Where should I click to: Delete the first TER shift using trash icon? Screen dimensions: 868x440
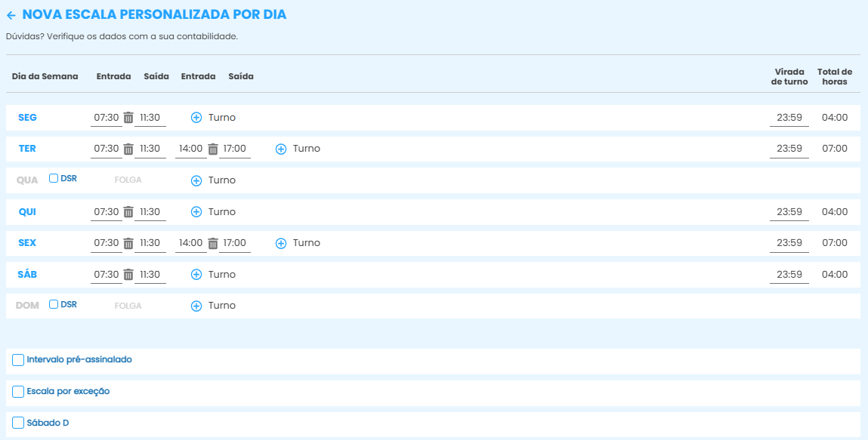coord(128,149)
